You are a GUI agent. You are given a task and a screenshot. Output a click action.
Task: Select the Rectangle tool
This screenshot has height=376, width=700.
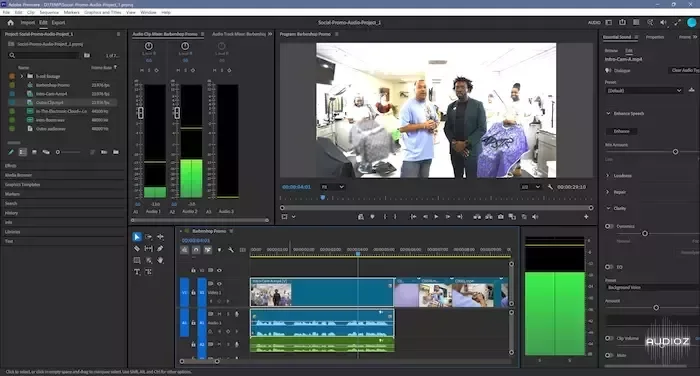[137, 260]
